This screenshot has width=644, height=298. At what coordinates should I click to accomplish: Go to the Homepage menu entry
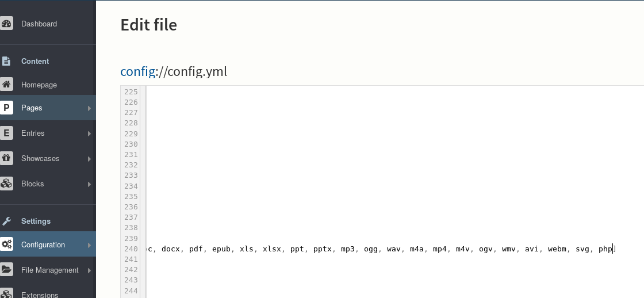39,85
